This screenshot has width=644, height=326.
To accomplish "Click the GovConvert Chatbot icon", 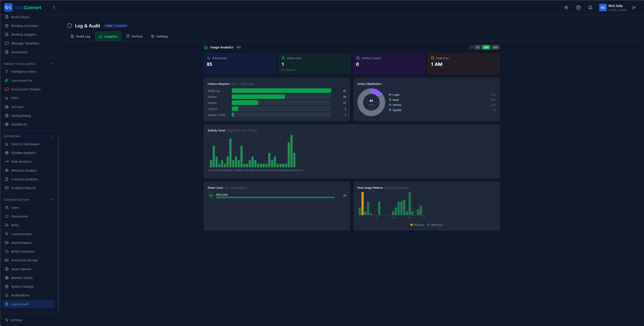I will click(x=7, y=89).
